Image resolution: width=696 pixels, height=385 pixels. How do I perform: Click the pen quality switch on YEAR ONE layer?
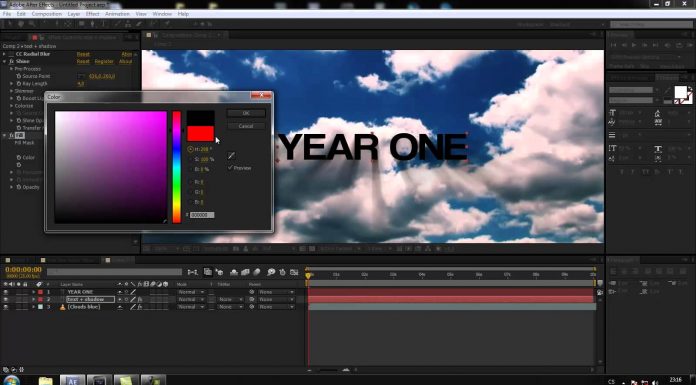coord(133,292)
